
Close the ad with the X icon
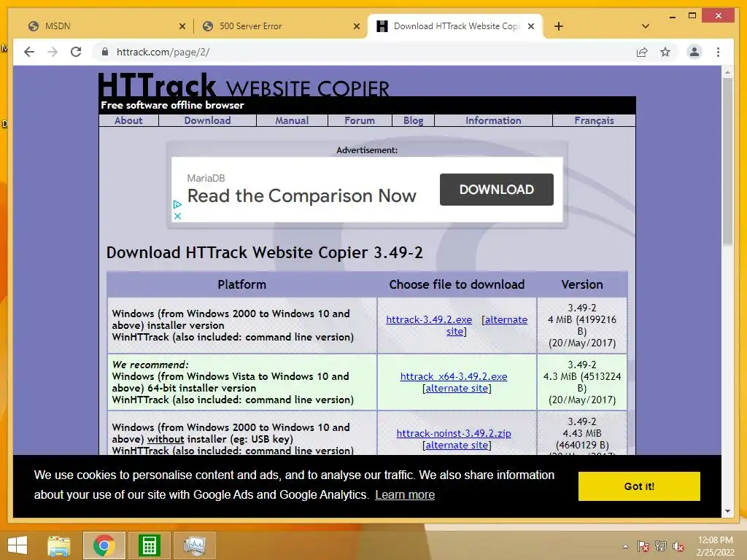click(177, 216)
